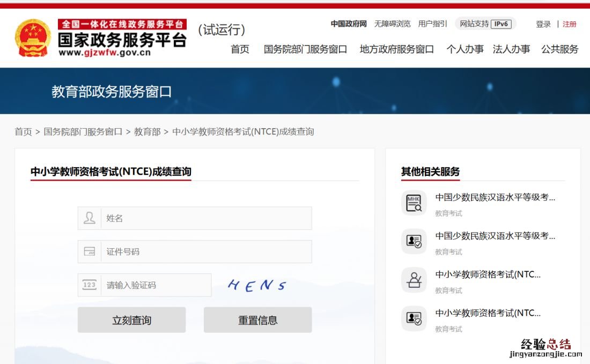Click the 全国一体化在线政务服务平台 red label
This screenshot has width=590, height=364.
[x=122, y=24]
